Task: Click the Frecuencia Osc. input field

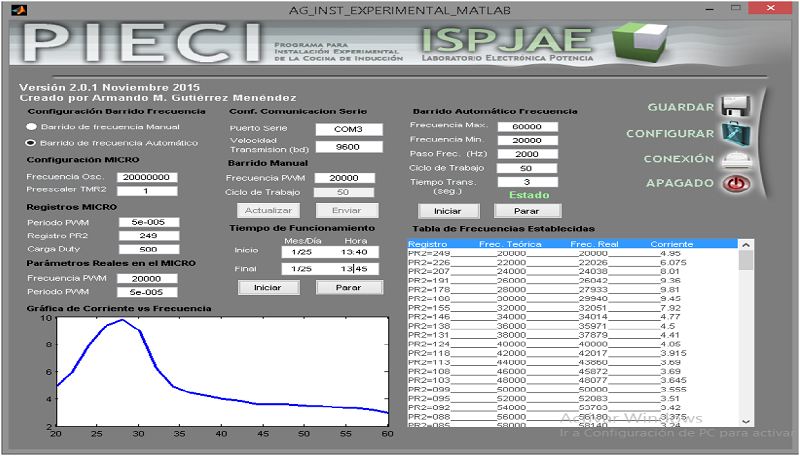Action: click(x=147, y=176)
